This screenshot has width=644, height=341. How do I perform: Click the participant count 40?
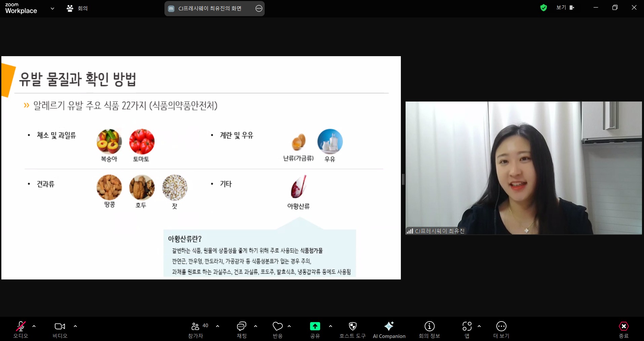pos(205,326)
